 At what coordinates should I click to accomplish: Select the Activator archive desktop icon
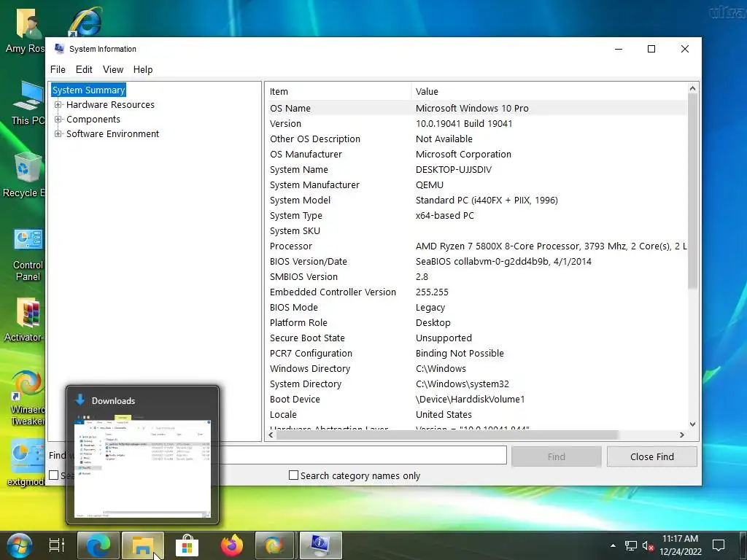pyautogui.click(x=25, y=319)
